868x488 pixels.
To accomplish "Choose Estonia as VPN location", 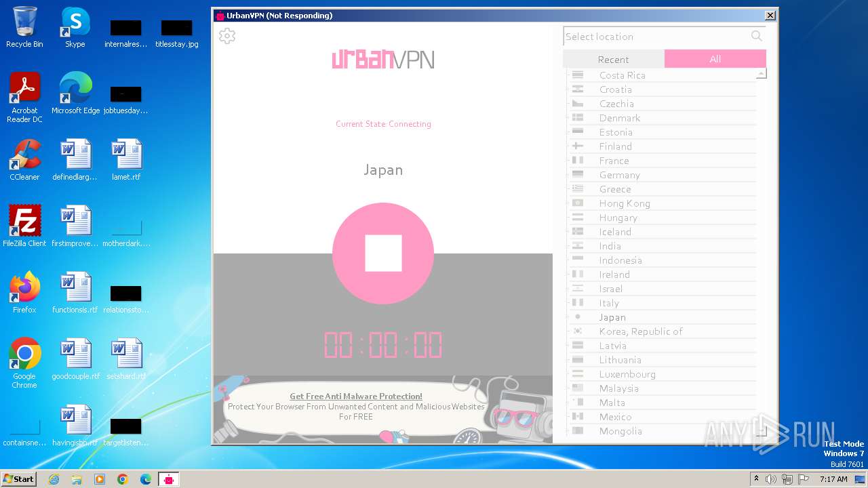I will click(662, 132).
